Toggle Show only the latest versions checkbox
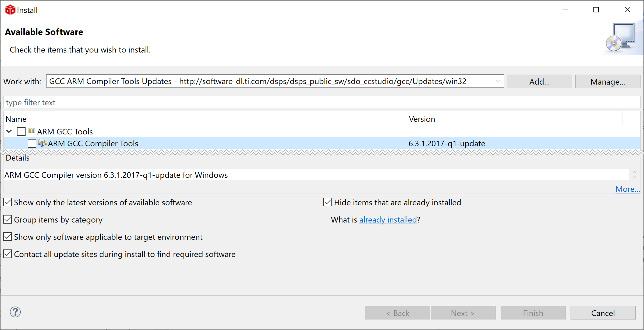The width and height of the screenshot is (644, 330). click(x=8, y=202)
